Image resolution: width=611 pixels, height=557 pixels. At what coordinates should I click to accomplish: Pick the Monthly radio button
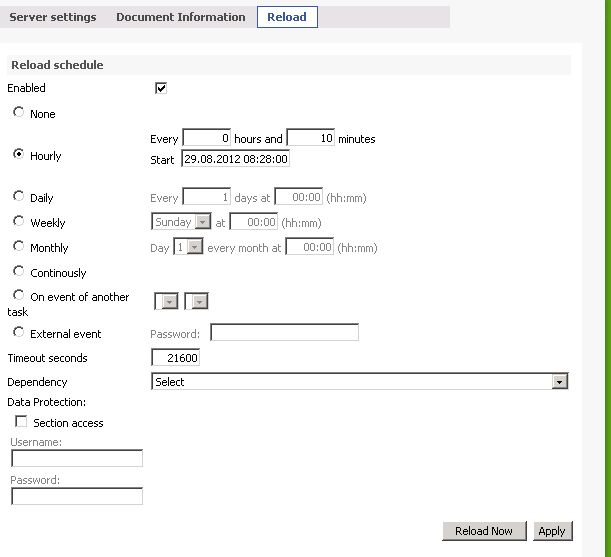pyautogui.click(x=19, y=246)
